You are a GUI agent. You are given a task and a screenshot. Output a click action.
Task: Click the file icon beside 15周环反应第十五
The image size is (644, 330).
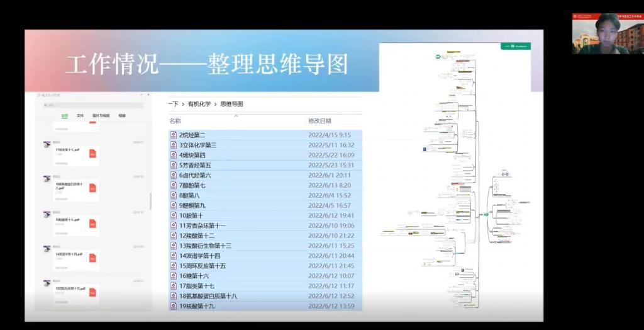[174, 266]
